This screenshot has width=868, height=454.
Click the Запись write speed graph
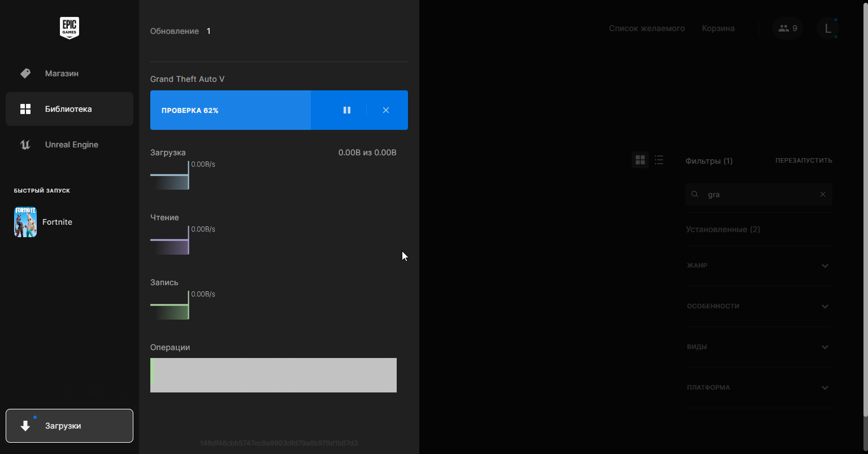[170, 305]
